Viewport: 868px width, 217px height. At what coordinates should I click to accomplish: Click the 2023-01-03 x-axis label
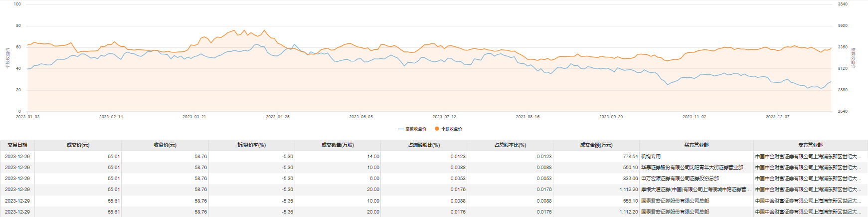tap(27, 117)
